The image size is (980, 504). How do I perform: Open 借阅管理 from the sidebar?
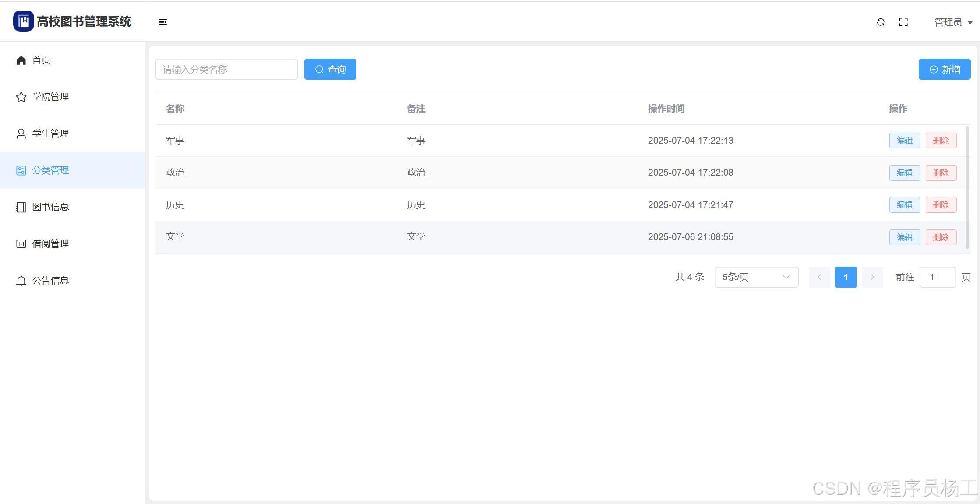pos(50,243)
